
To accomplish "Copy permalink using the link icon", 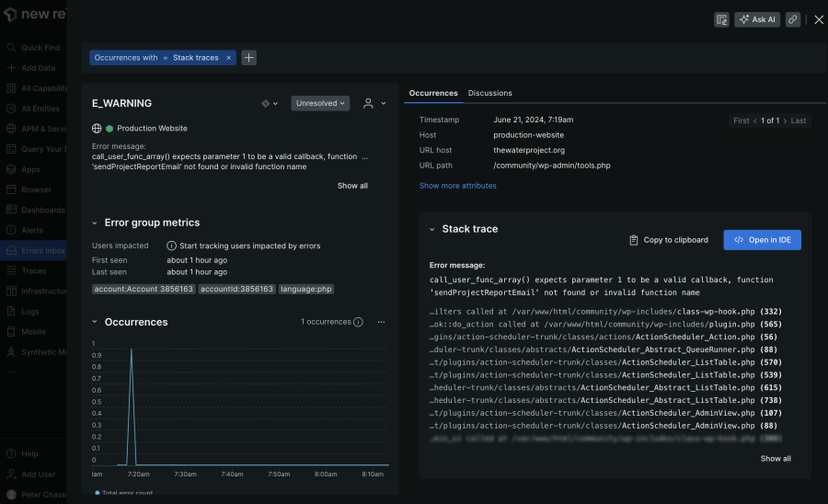I will coord(792,19).
